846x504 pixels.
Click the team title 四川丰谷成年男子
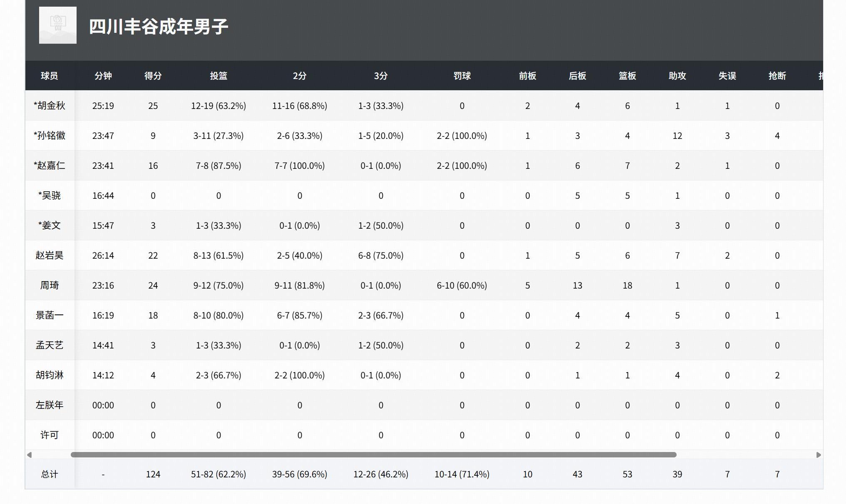159,27
